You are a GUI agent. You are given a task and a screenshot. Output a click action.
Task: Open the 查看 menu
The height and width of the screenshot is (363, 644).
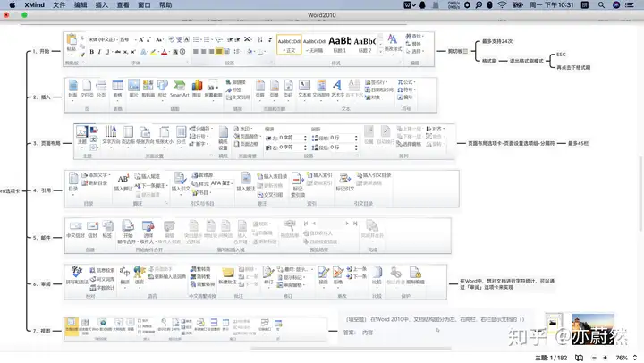click(123, 5)
